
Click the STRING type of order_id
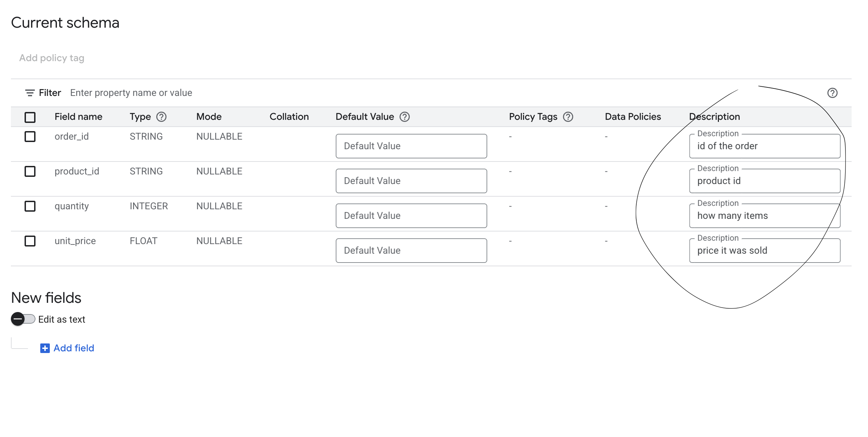point(146,137)
